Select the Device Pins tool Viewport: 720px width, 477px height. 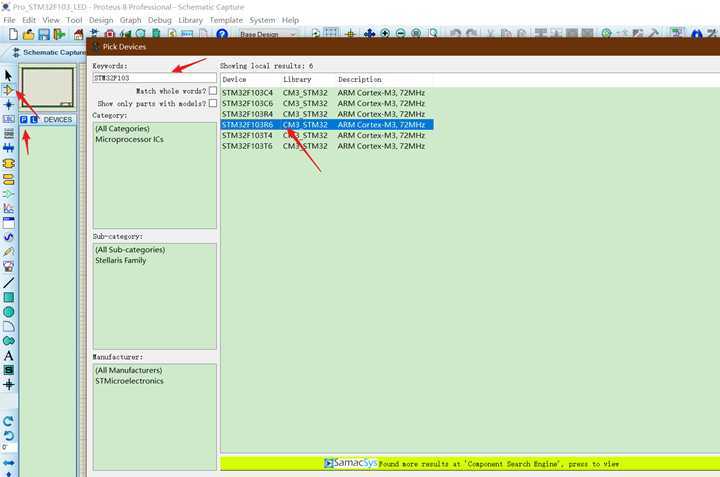8,194
